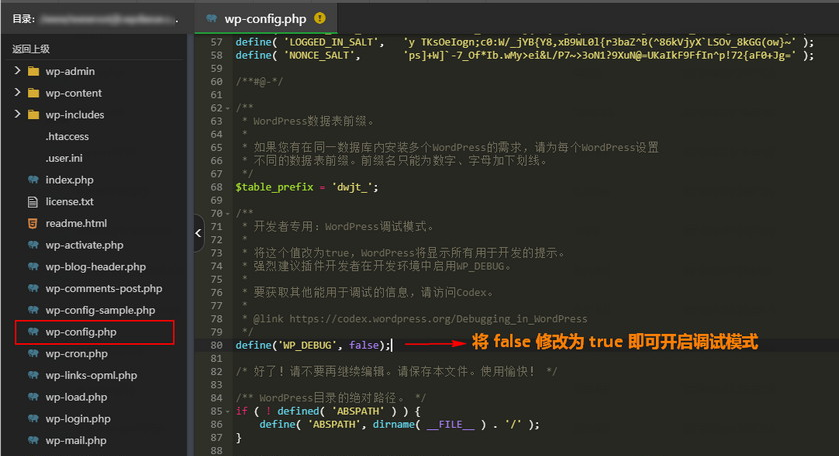This screenshot has height=456, width=839.
Task: Click the HTML5 icon beside readme.html
Action: click(33, 223)
